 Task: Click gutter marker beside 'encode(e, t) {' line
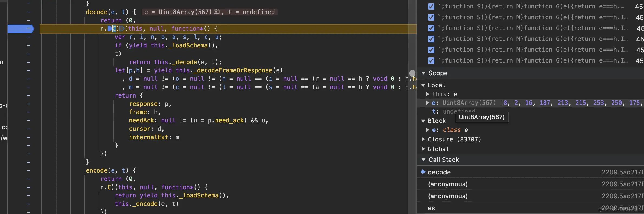29,170
